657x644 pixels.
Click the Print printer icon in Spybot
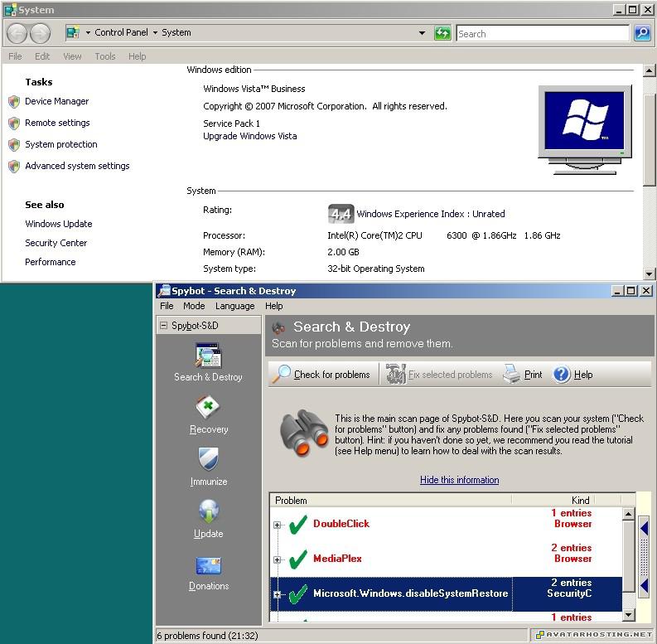click(x=512, y=374)
